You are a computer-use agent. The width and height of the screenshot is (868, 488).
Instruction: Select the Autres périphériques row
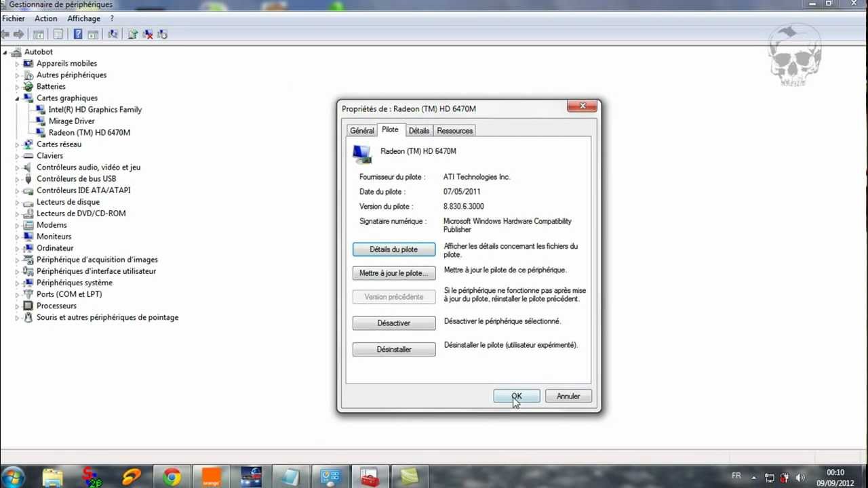pos(71,75)
